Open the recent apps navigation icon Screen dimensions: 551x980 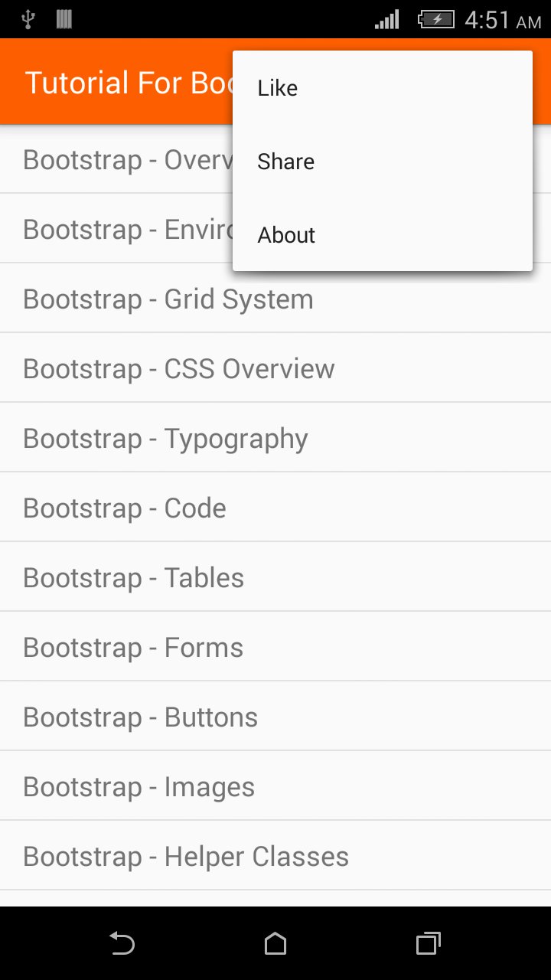[428, 943]
